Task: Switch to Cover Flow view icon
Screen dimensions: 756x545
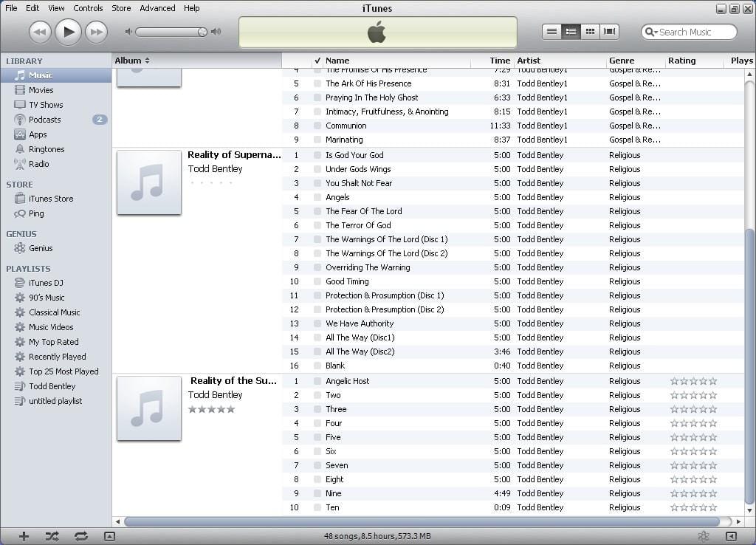Action: 609,31
